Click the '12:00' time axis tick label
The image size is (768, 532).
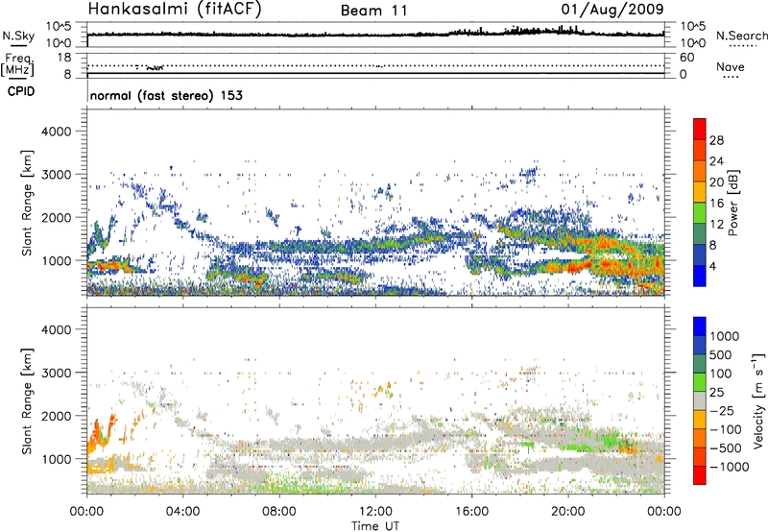point(375,512)
